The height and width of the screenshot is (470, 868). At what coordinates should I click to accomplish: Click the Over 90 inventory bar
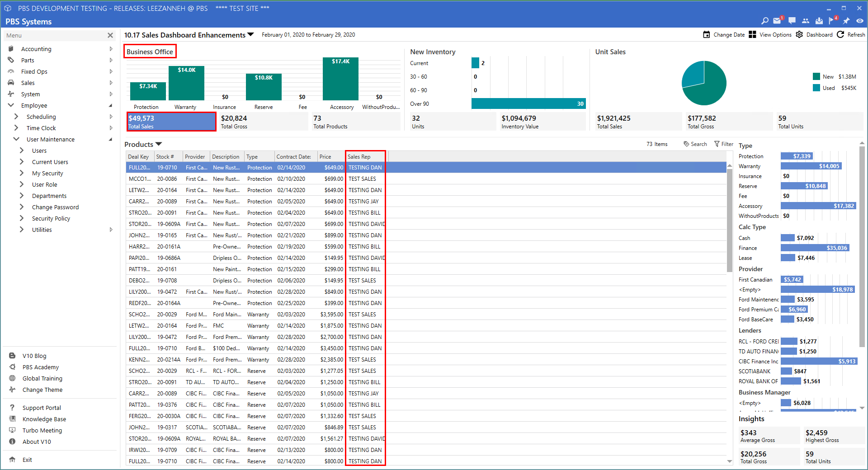pos(528,103)
